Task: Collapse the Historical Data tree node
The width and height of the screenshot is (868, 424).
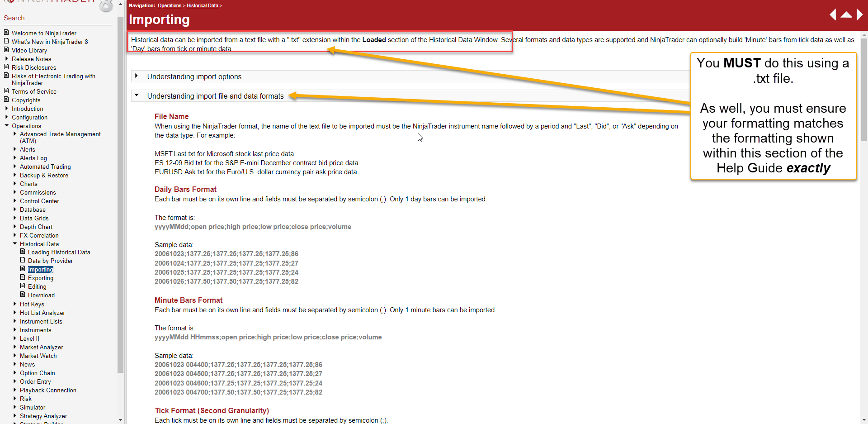Action: coord(15,244)
